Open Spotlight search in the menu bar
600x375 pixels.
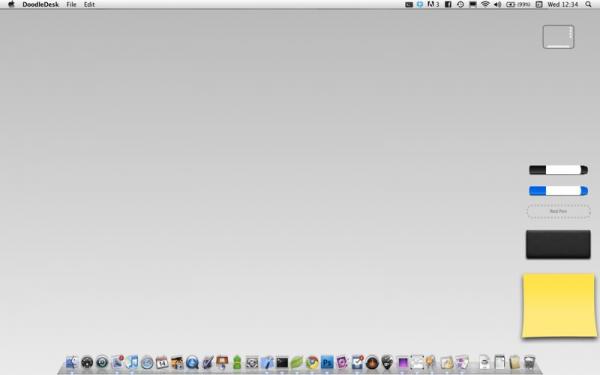(x=588, y=5)
